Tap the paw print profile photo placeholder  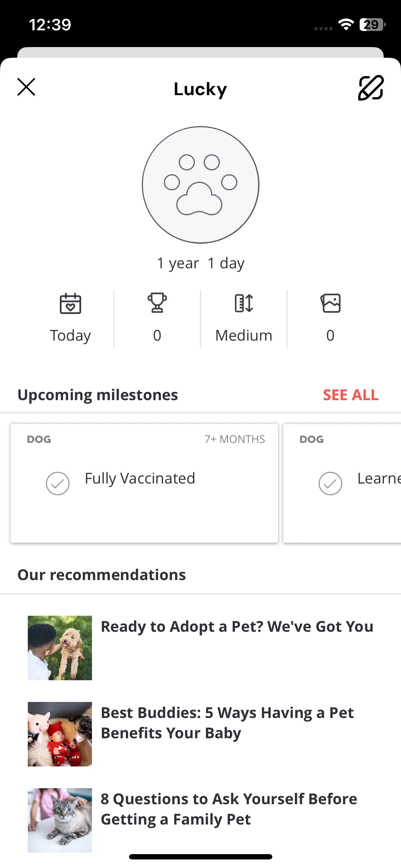click(200, 185)
